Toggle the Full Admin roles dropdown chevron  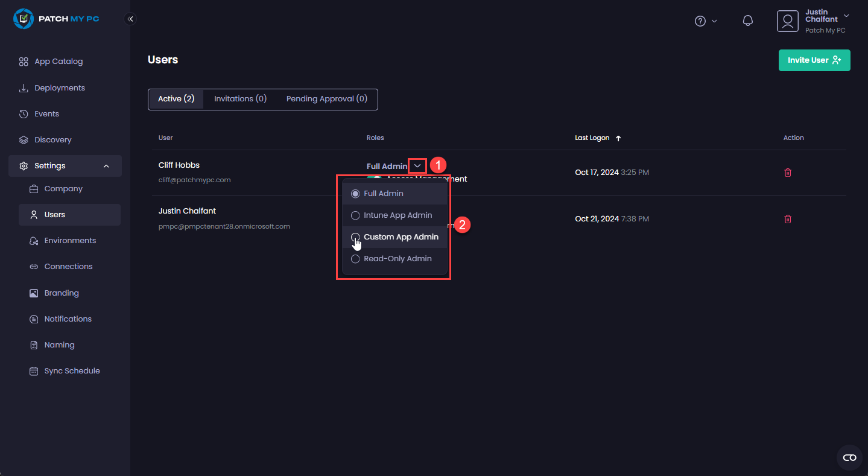(417, 166)
